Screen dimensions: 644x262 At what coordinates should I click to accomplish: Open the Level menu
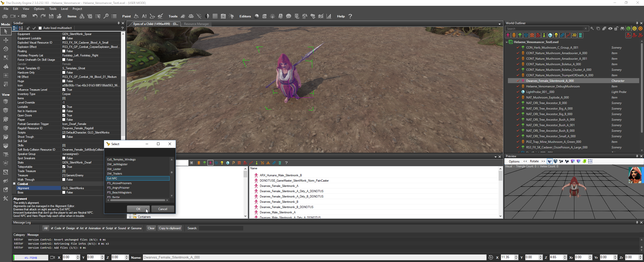64,9
